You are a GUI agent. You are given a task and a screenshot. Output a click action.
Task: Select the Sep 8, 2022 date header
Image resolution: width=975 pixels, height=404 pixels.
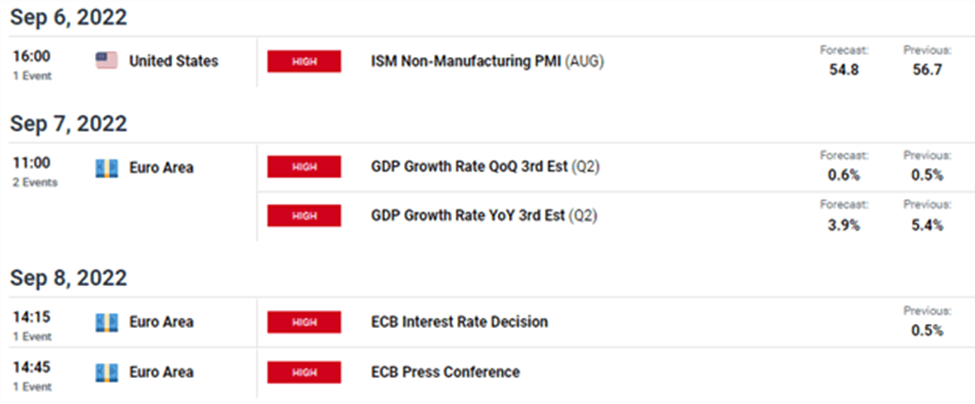click(68, 278)
